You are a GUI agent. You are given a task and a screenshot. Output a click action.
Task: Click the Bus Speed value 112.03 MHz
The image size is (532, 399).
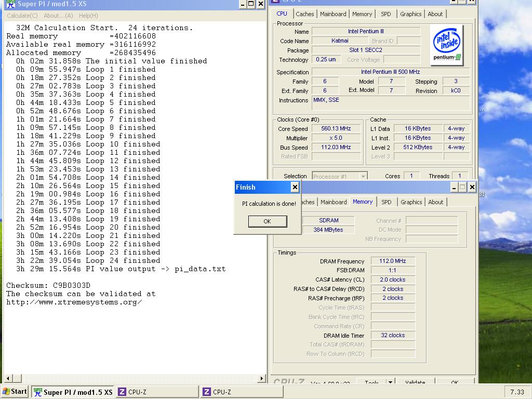[336, 147]
